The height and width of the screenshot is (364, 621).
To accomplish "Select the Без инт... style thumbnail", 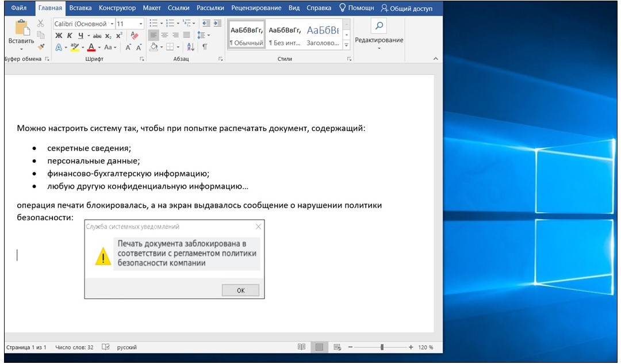I will [285, 36].
